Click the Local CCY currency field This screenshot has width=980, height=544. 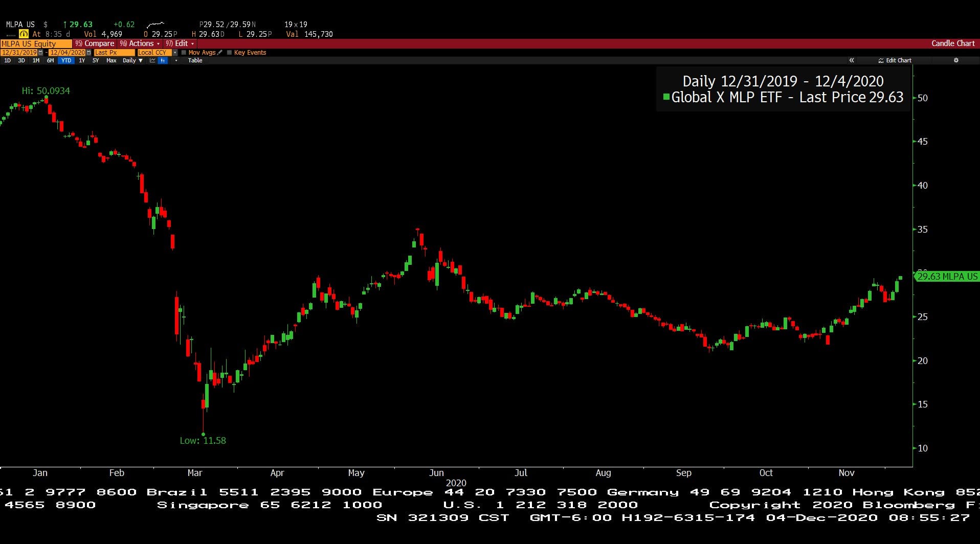(154, 53)
